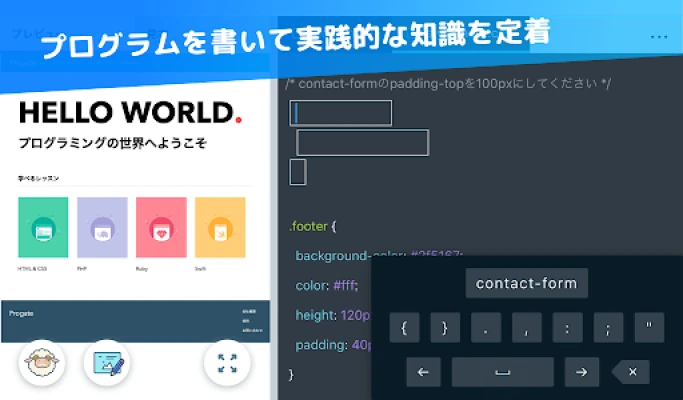Move cursor right with the right arrow key
The image size is (683, 400).
pyautogui.click(x=581, y=372)
